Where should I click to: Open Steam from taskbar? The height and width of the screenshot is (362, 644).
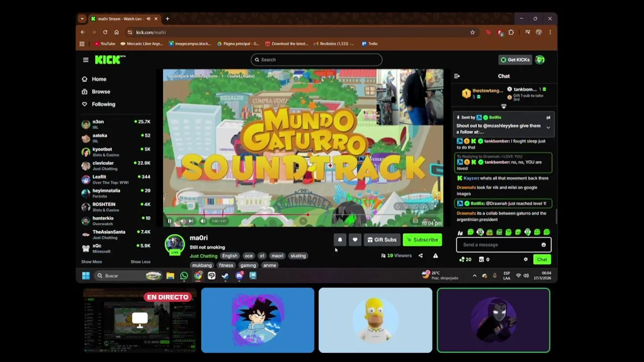tap(225, 276)
